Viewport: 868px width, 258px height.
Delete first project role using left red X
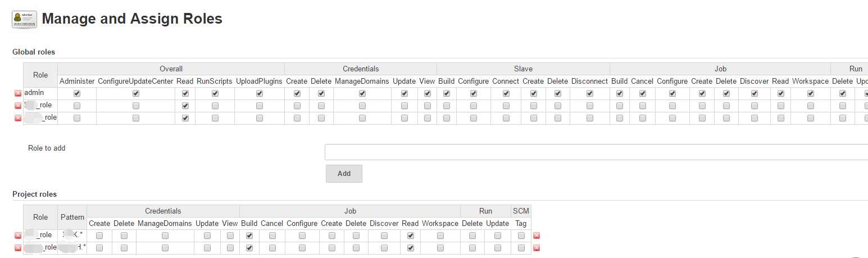(18, 236)
